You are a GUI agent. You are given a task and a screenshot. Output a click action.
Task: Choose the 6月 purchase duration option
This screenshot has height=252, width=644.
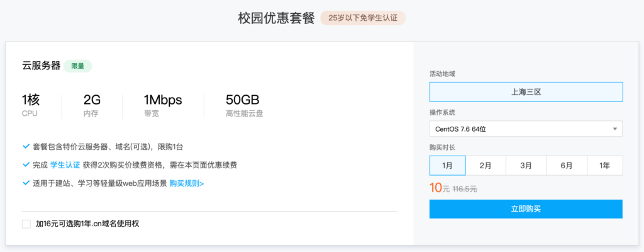(567, 166)
